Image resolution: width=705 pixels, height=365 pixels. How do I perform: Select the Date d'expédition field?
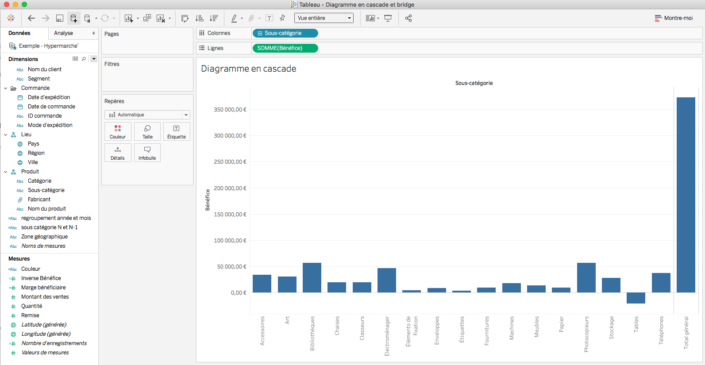[49, 97]
